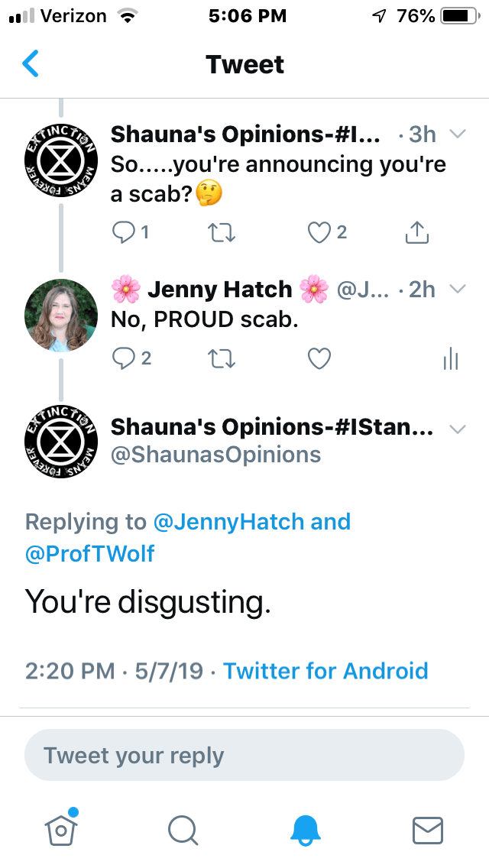Tap the Twitter for Android link
The width and height of the screenshot is (489, 868).
click(x=325, y=671)
